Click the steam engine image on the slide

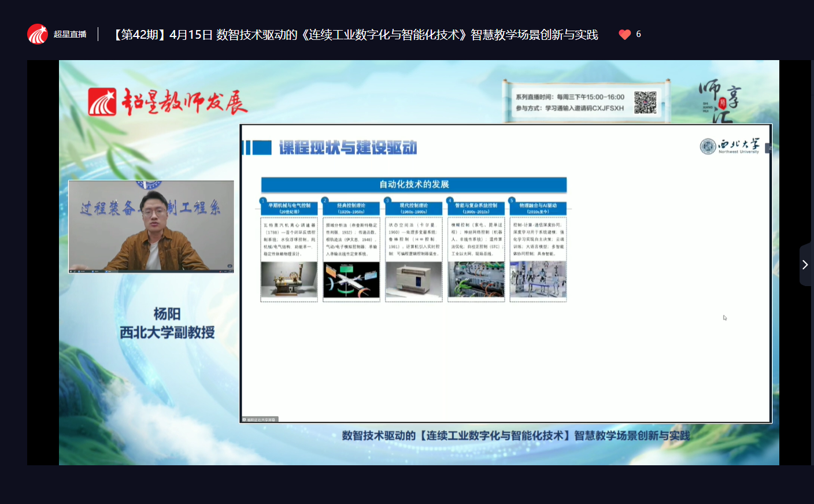coord(289,280)
